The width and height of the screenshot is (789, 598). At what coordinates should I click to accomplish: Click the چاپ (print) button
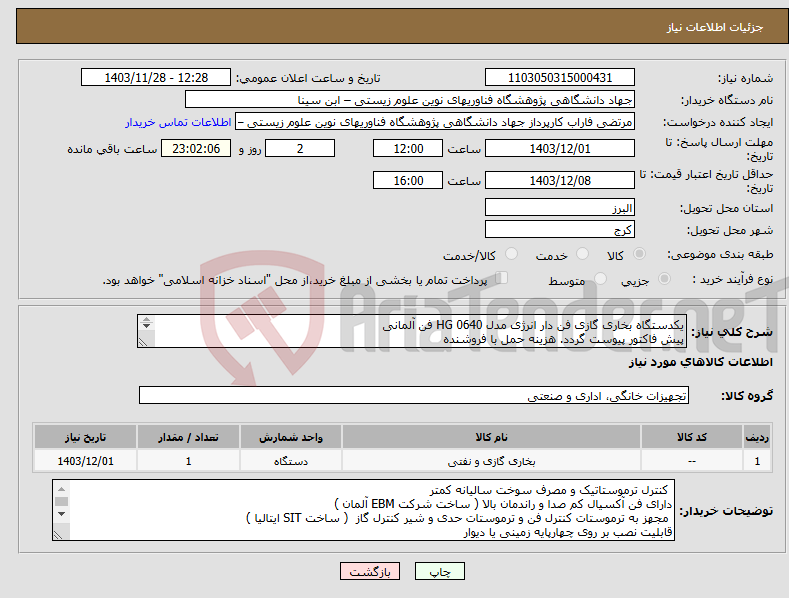[439, 571]
